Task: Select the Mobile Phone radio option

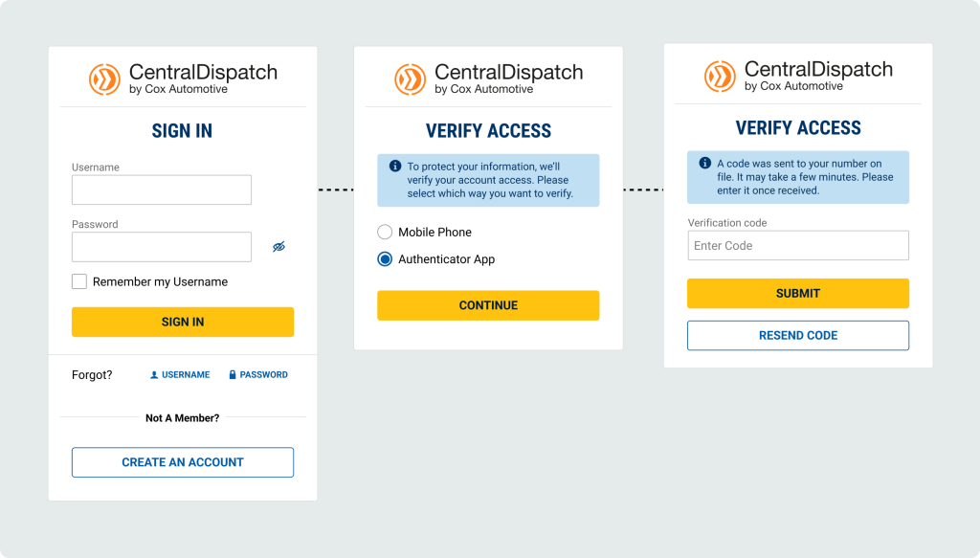Action: pos(385,232)
